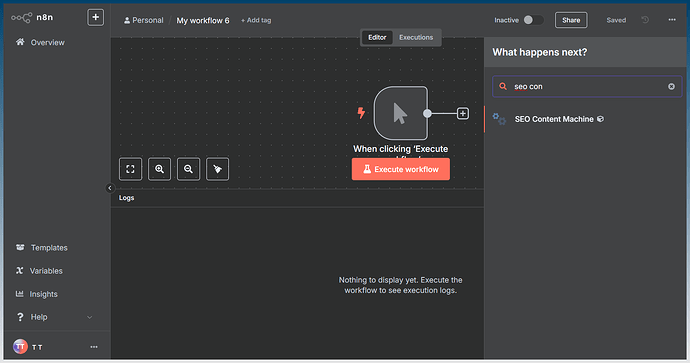The height and width of the screenshot is (363, 690).
Task: Click the Execute workflow button
Action: (400, 169)
